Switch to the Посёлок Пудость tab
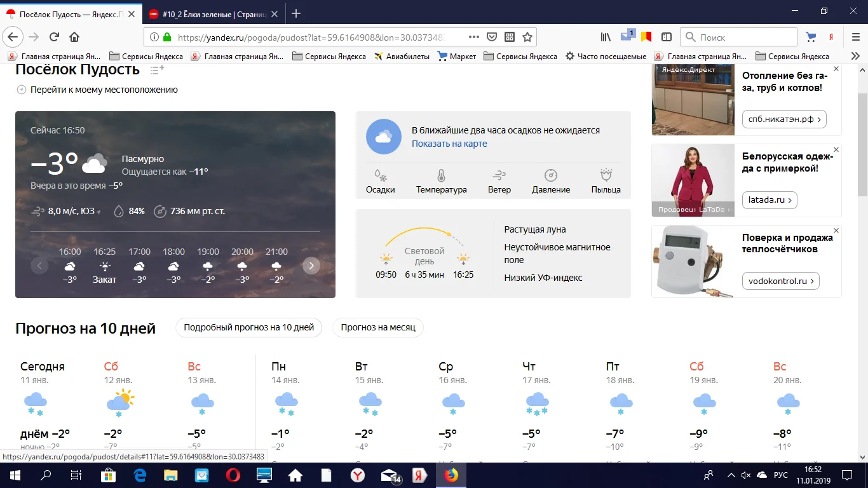This screenshot has width=868, height=488. coord(70,13)
